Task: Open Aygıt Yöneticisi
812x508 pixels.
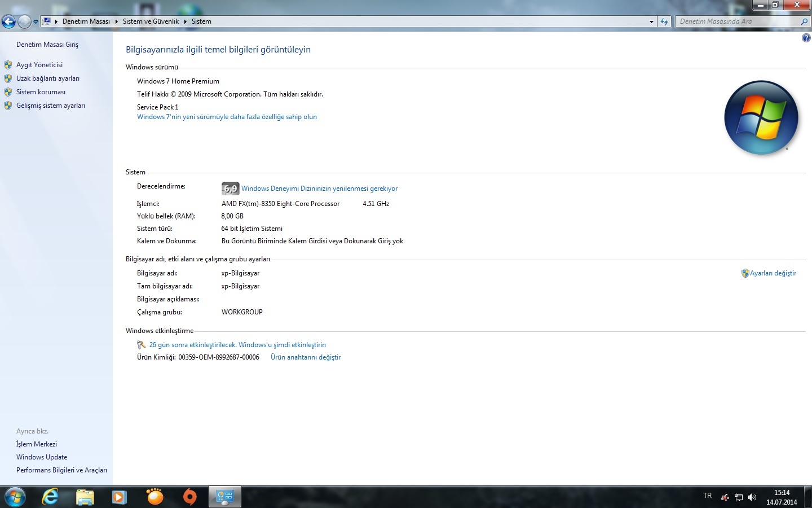Action: click(39, 65)
